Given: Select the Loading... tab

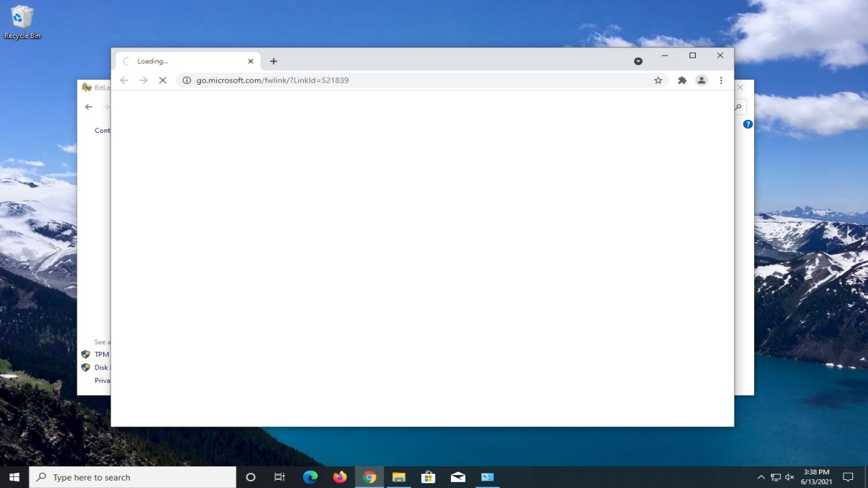Looking at the screenshot, I should 186,61.
